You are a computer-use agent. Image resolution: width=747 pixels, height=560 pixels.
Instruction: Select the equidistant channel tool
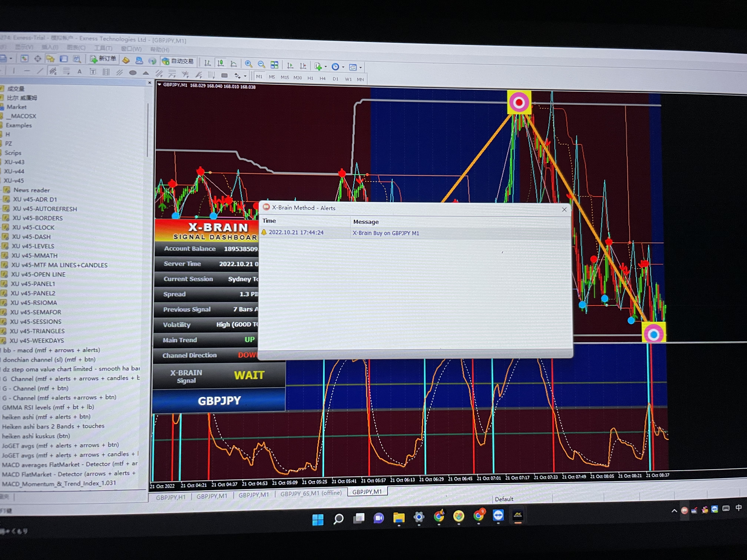[119, 72]
